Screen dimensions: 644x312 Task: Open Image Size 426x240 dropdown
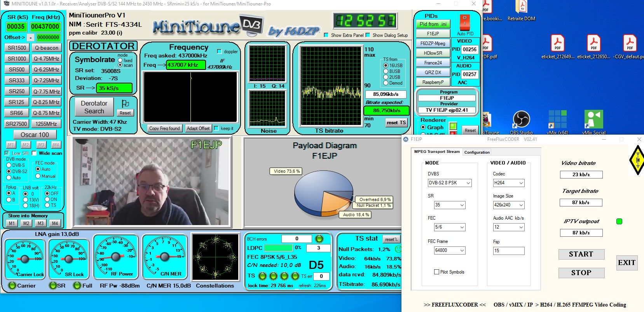click(x=509, y=205)
